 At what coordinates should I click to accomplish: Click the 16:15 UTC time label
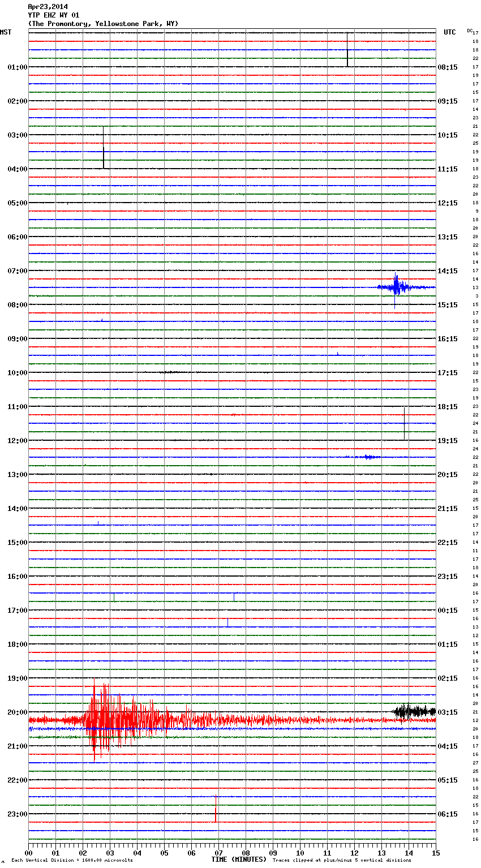click(448, 339)
